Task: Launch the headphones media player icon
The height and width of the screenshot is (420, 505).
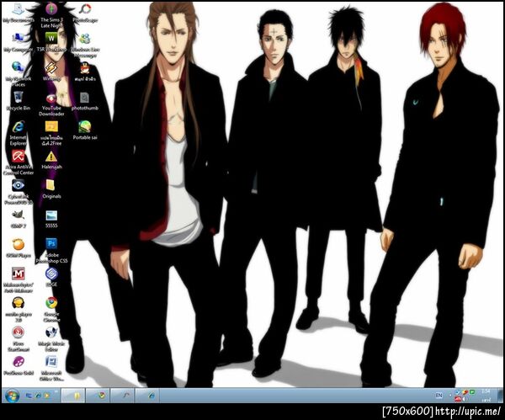Action: click(19, 309)
